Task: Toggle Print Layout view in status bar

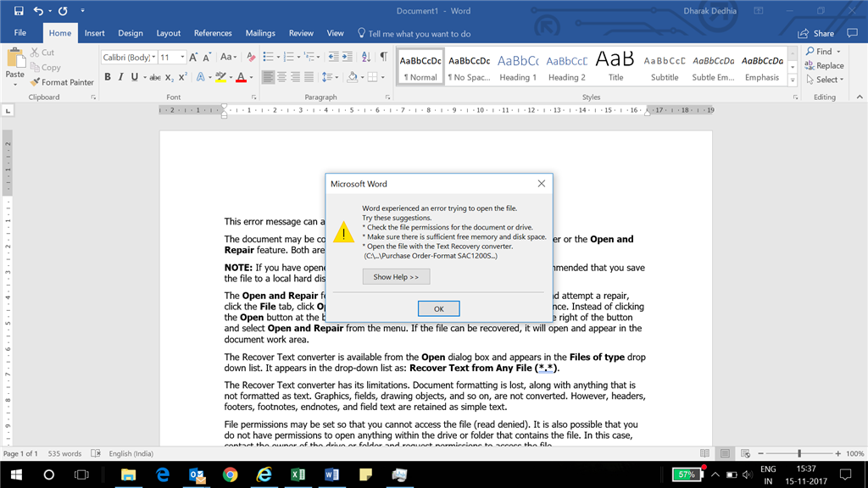Action: (726, 454)
